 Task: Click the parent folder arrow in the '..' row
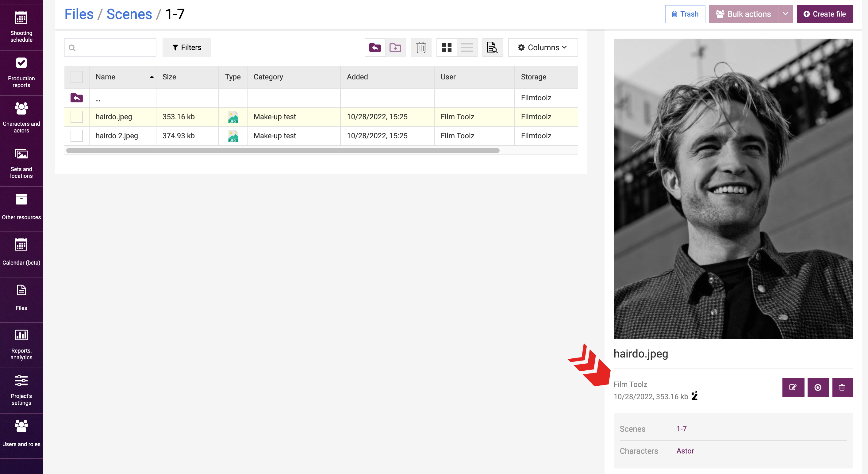tap(76, 98)
